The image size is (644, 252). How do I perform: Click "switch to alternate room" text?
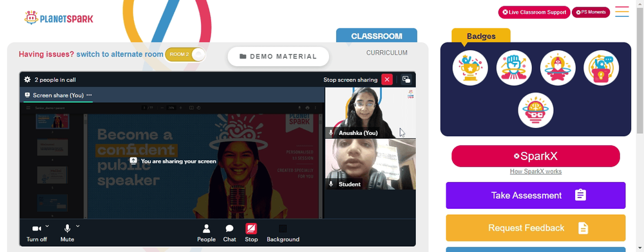coord(120,54)
